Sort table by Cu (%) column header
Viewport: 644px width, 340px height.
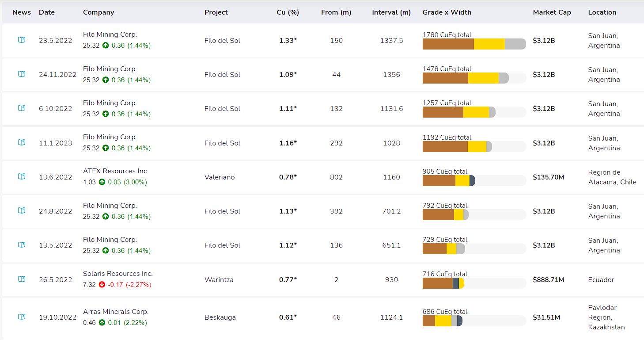[x=288, y=12]
